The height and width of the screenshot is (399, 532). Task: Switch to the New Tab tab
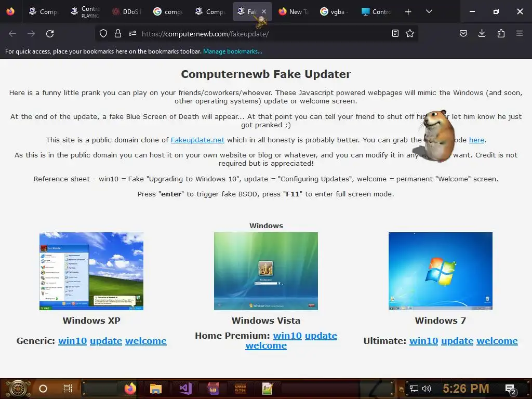click(x=294, y=11)
